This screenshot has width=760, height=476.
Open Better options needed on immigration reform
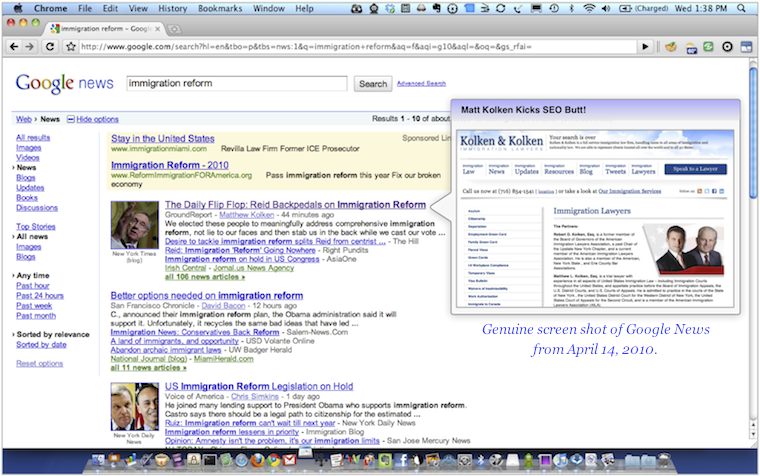(x=207, y=296)
